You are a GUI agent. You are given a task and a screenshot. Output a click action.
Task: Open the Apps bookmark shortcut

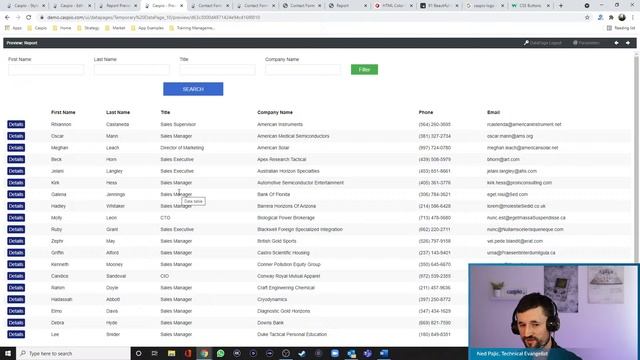13,28
